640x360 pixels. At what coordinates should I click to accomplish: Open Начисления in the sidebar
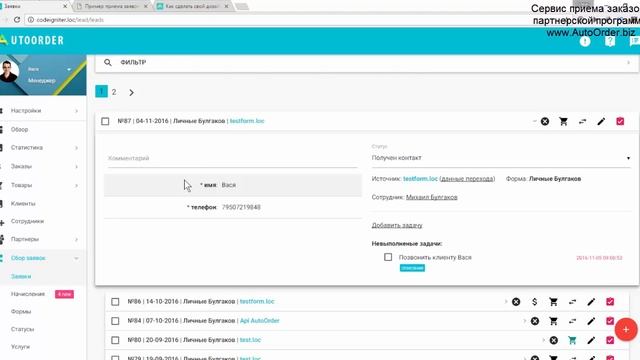(x=28, y=294)
